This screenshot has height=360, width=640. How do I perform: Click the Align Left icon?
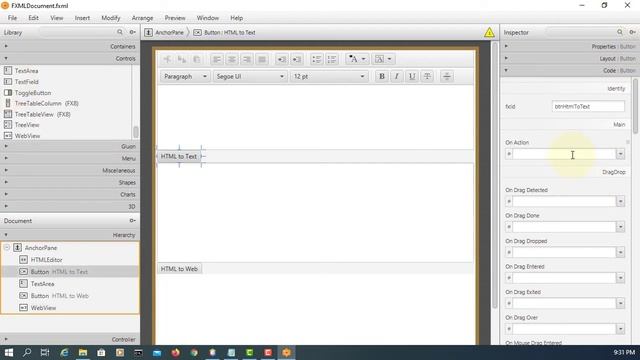coord(217,59)
